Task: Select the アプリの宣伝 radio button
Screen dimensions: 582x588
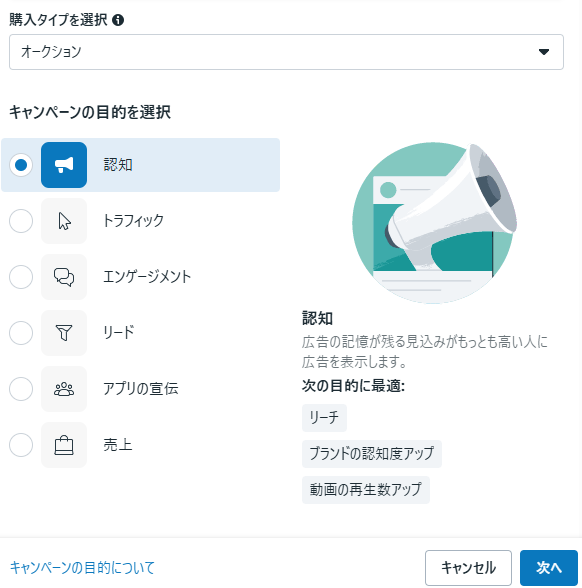Action: click(x=21, y=389)
